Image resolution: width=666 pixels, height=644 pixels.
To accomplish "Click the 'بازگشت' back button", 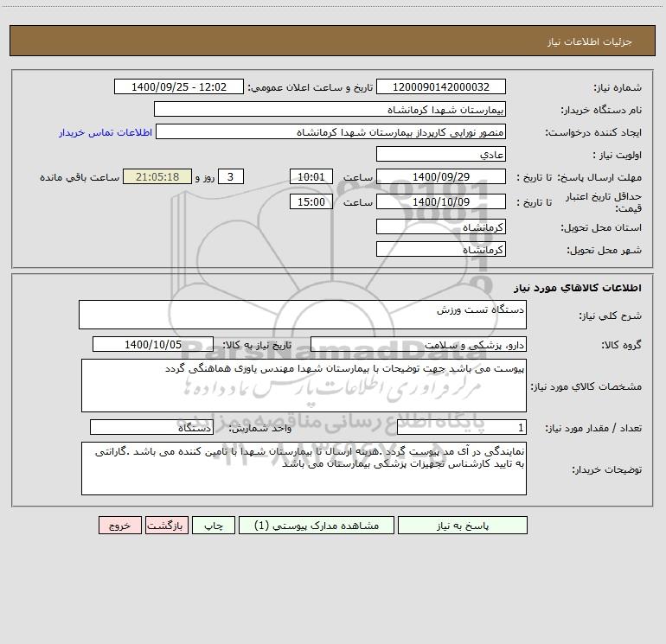I will 166,525.
